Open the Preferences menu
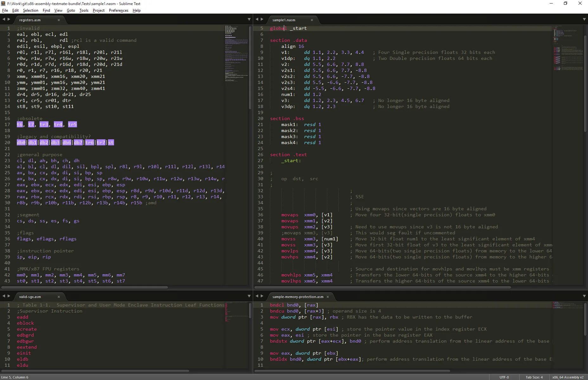This screenshot has height=380, width=588. pos(118,10)
